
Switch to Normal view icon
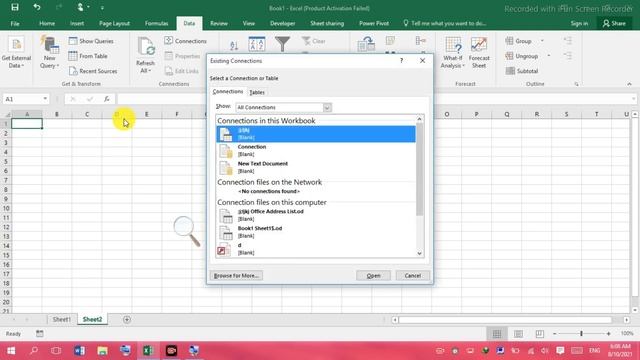(497, 333)
